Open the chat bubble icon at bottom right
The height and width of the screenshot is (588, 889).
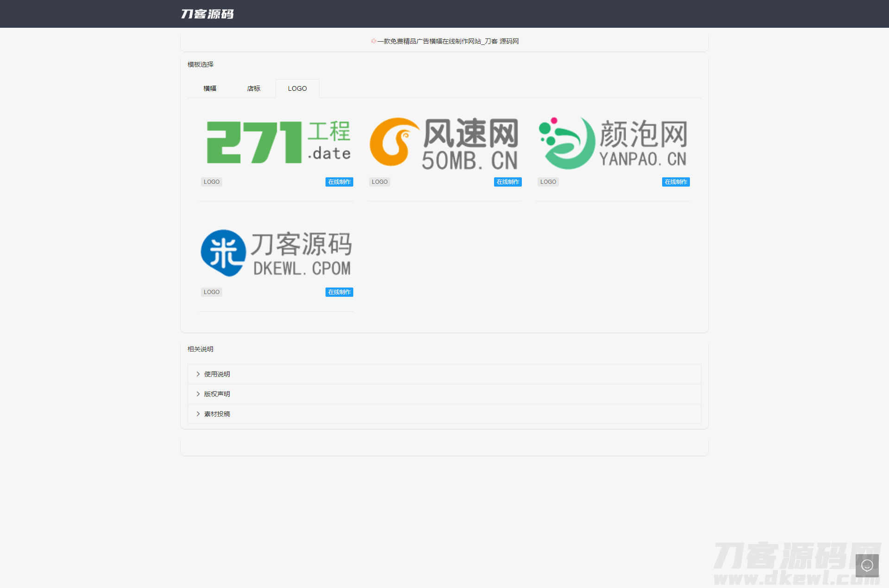(x=867, y=565)
